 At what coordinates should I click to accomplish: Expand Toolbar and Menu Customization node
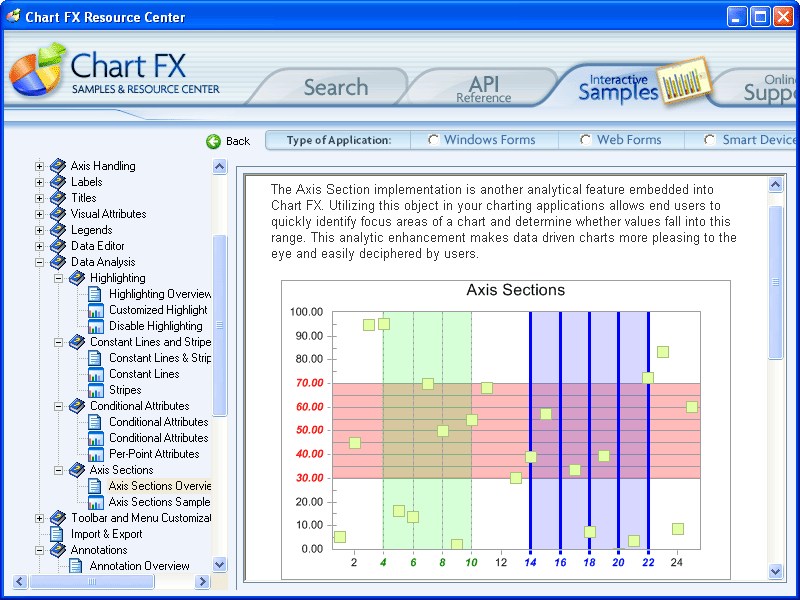[39, 518]
